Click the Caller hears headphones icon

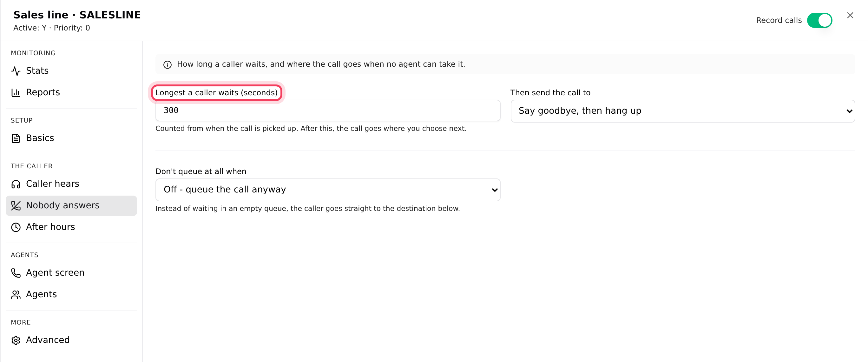[16, 184]
